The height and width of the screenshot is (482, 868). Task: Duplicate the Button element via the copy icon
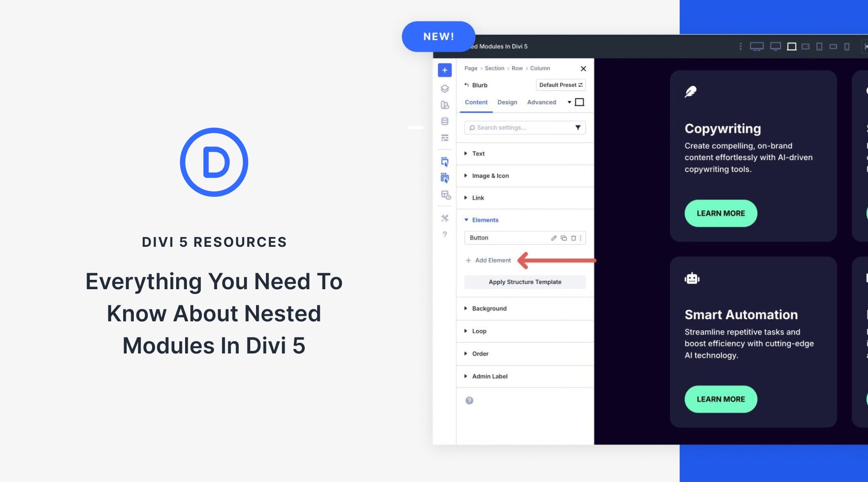pyautogui.click(x=563, y=238)
